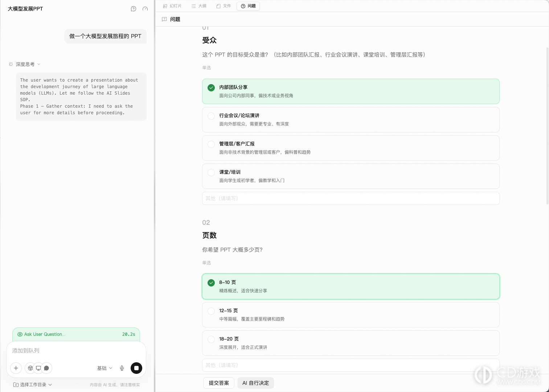Screen dimensions: 549x392
Task: Select the 问题 tab
Action: pos(248,6)
